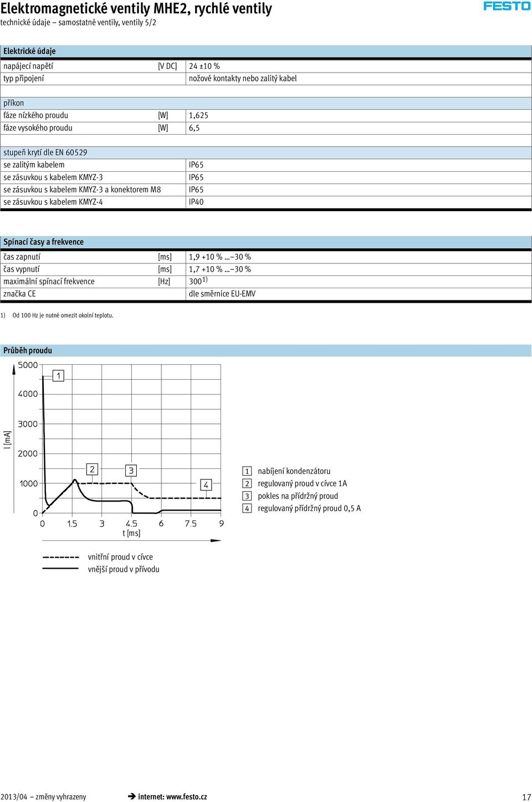Click fáze nízkého proudu row
The height and width of the screenshot is (802, 532).
(266, 115)
